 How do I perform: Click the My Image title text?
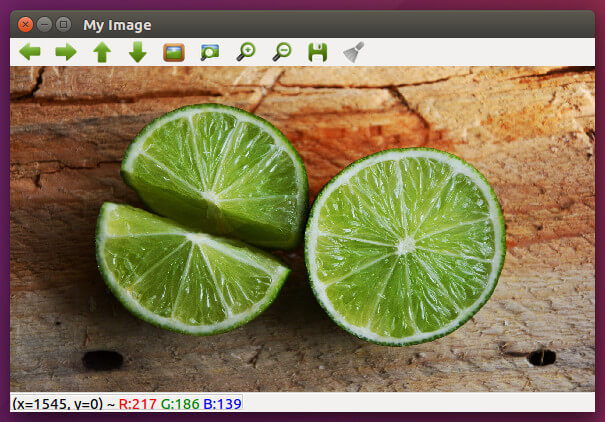[x=117, y=25]
